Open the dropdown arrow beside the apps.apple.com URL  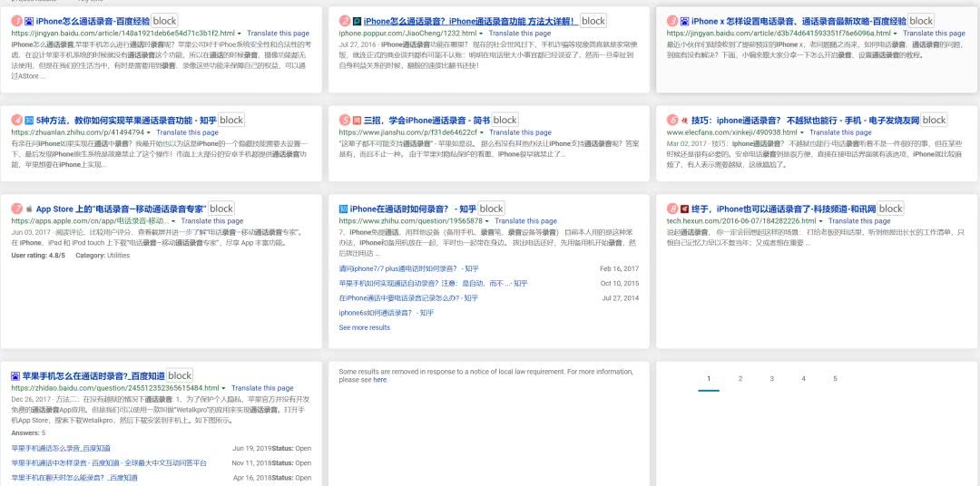pos(174,221)
